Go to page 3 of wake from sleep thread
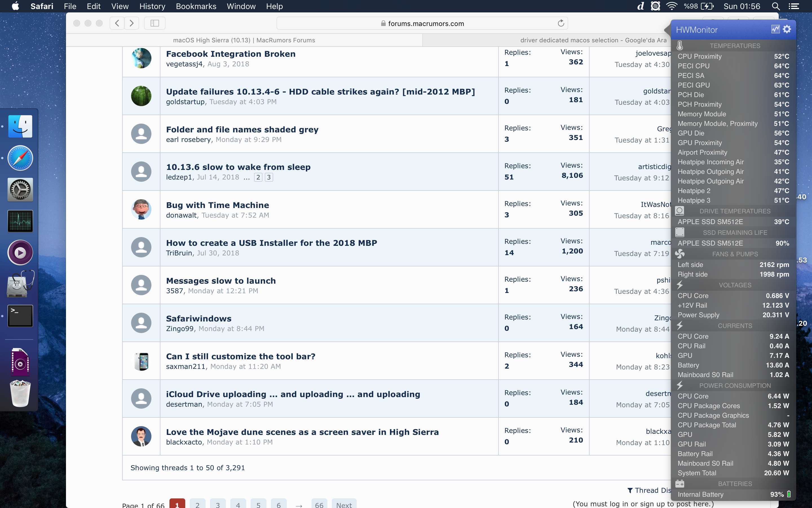 (269, 177)
